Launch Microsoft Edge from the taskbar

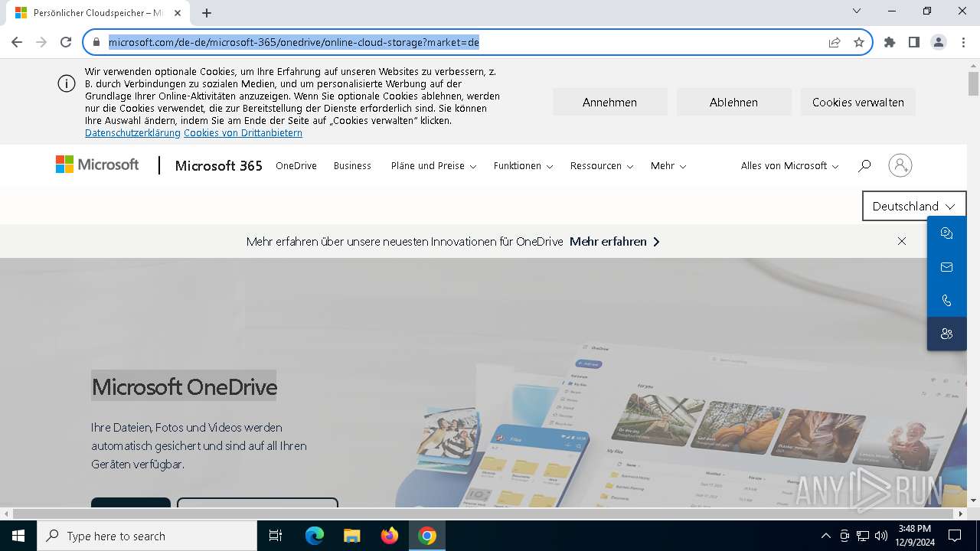(315, 536)
